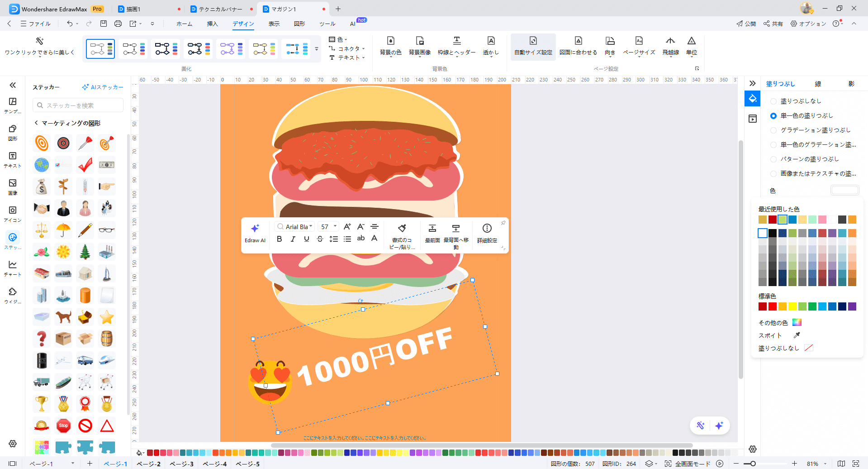Toggle underline text formatting
Image resolution: width=868 pixels, height=469 pixels.
307,239
